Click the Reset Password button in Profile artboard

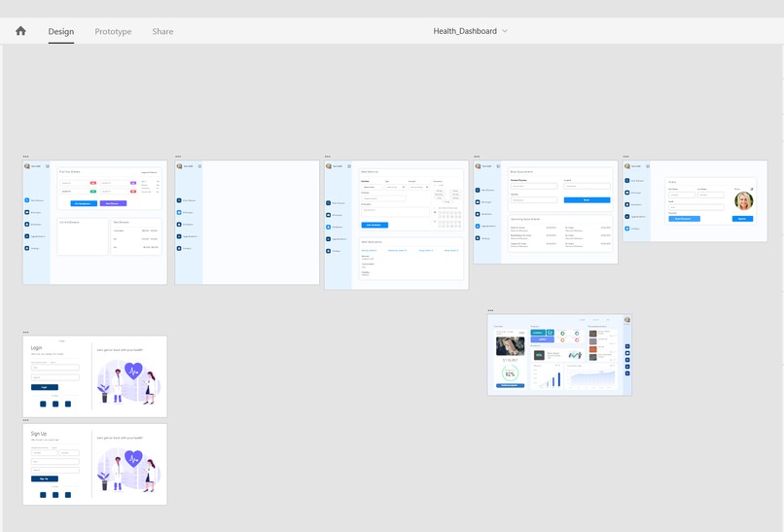pos(684,219)
